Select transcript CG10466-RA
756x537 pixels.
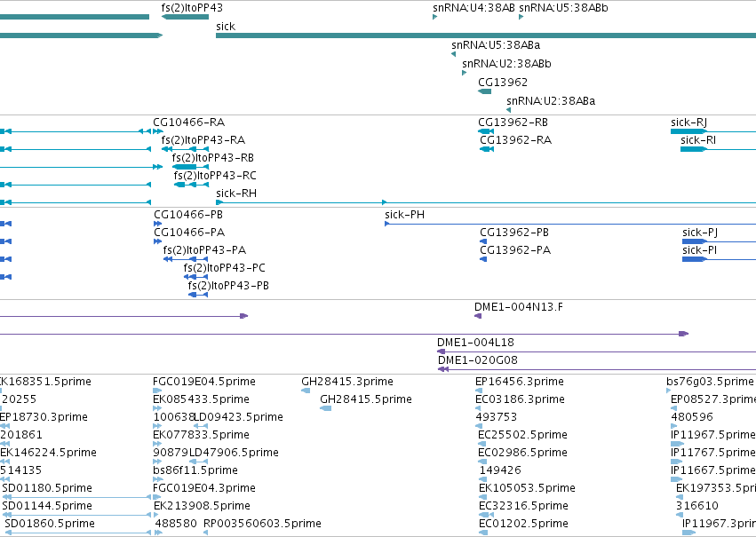pyautogui.click(x=189, y=122)
